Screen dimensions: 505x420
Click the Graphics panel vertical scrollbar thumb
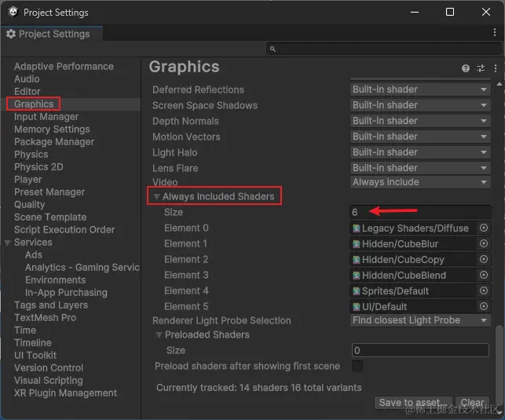(x=500, y=363)
